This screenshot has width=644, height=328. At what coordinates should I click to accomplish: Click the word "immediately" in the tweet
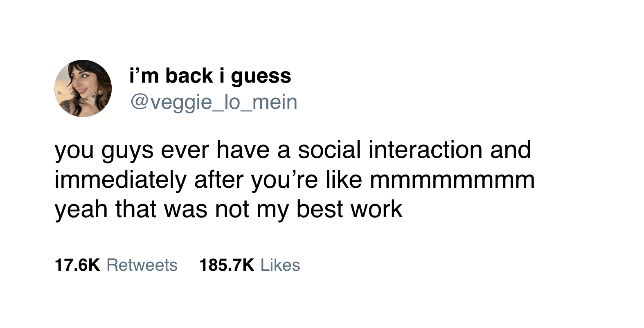(121, 180)
